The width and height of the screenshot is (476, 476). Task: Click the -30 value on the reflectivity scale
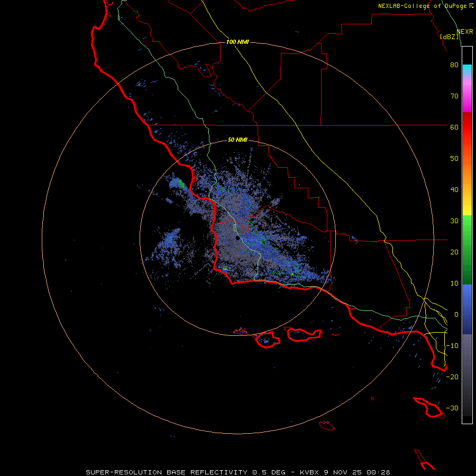pyautogui.click(x=452, y=408)
